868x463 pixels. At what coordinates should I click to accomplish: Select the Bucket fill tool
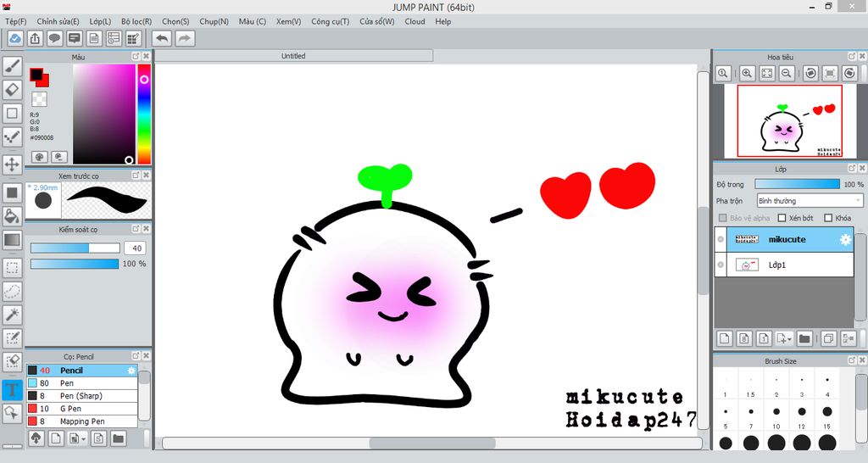tap(12, 216)
